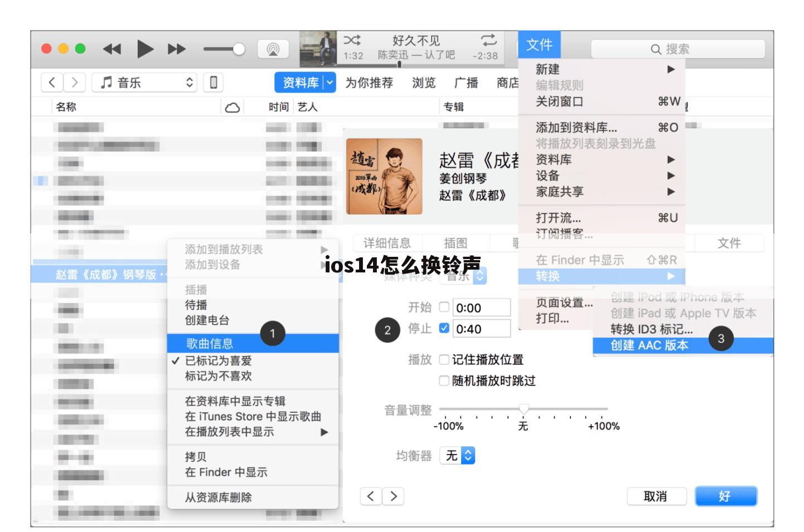804x532 pixels.
Task: Choose 待播 in the context menu
Action: 253,305
